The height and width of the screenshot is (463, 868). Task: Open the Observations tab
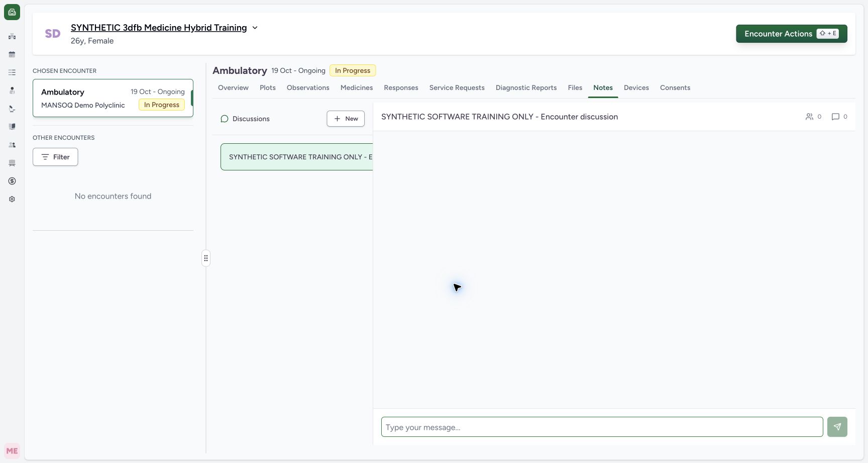tap(308, 87)
